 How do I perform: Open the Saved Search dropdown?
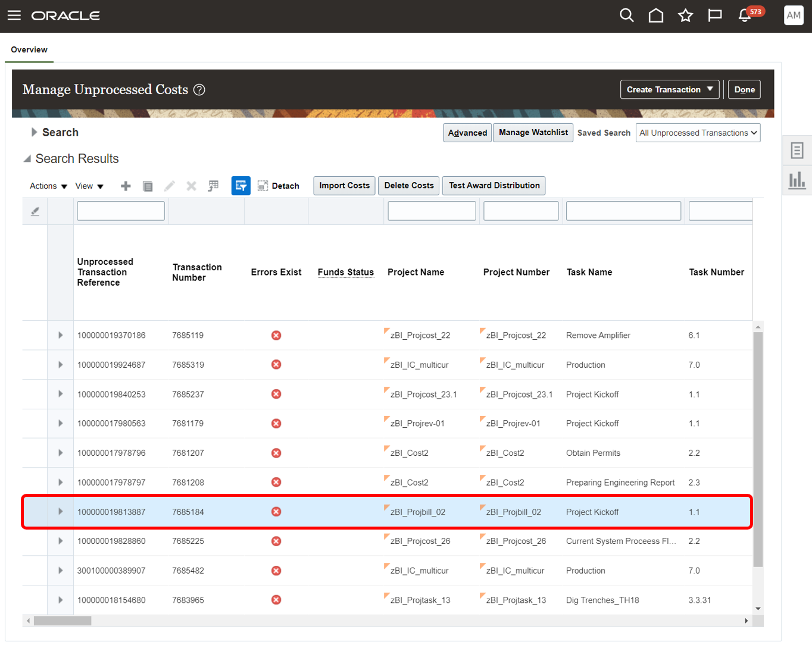pos(698,133)
